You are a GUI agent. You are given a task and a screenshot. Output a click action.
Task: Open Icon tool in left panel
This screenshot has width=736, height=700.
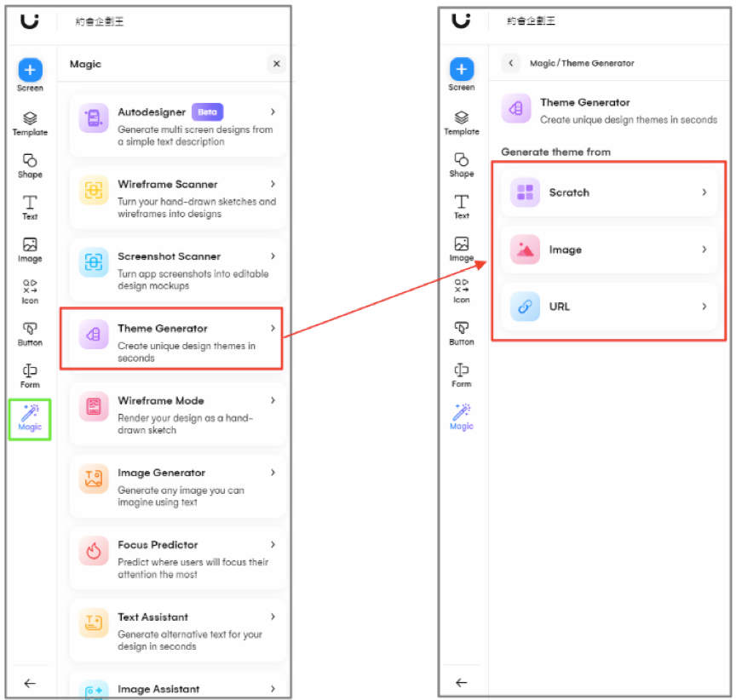(30, 292)
